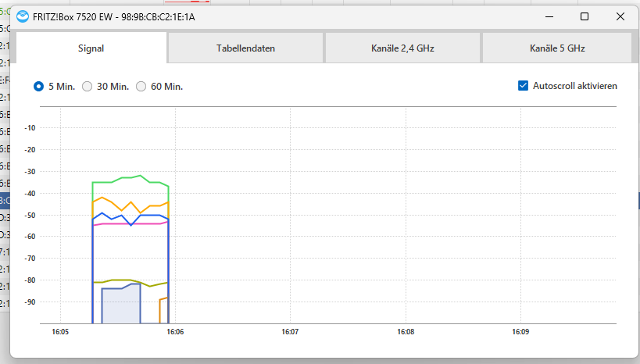Close the FRITZ!Box 7520 EW window

(620, 16)
